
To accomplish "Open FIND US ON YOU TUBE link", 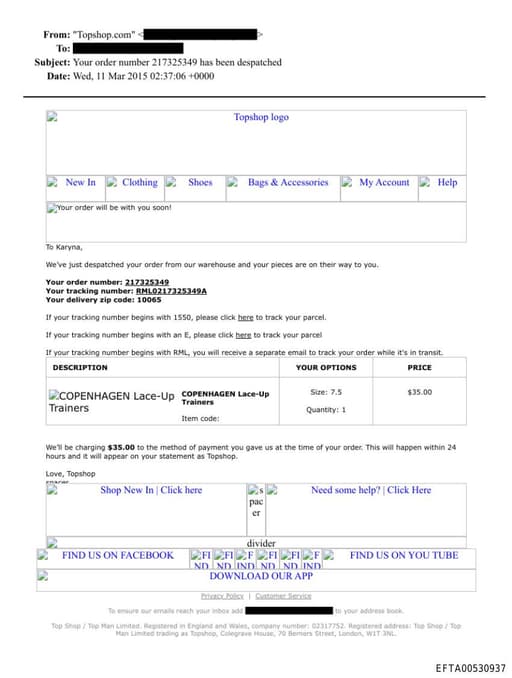I will tap(404, 556).
